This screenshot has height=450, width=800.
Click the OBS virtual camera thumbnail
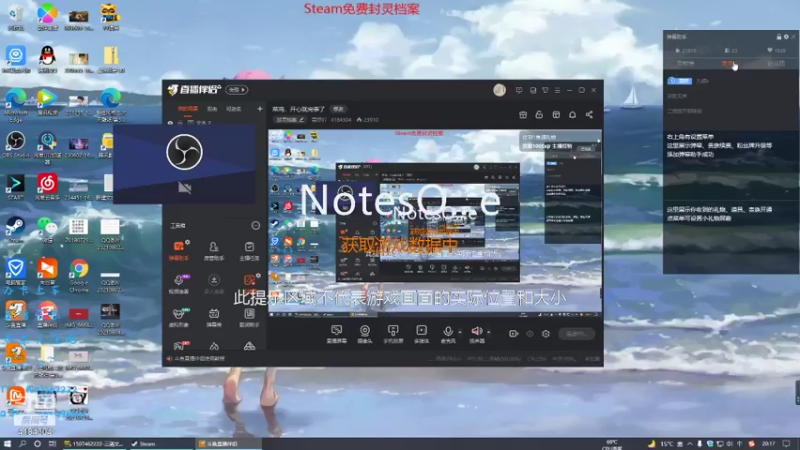click(184, 164)
